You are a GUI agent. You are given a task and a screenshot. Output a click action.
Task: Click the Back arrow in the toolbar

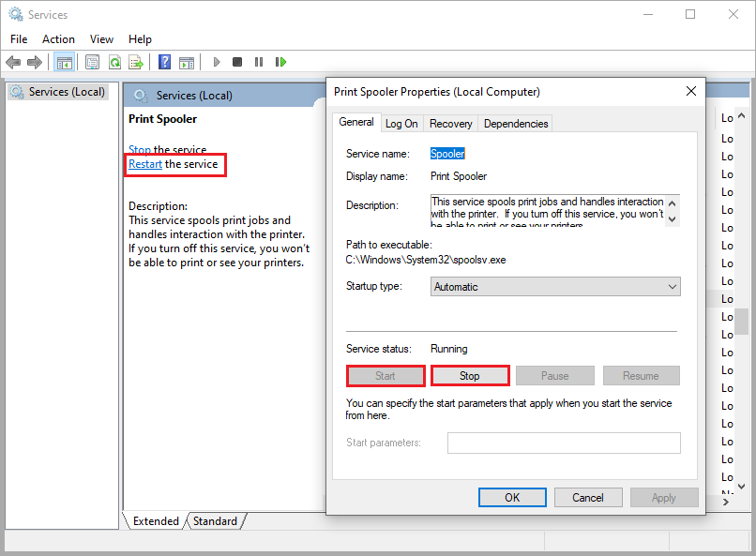13,63
